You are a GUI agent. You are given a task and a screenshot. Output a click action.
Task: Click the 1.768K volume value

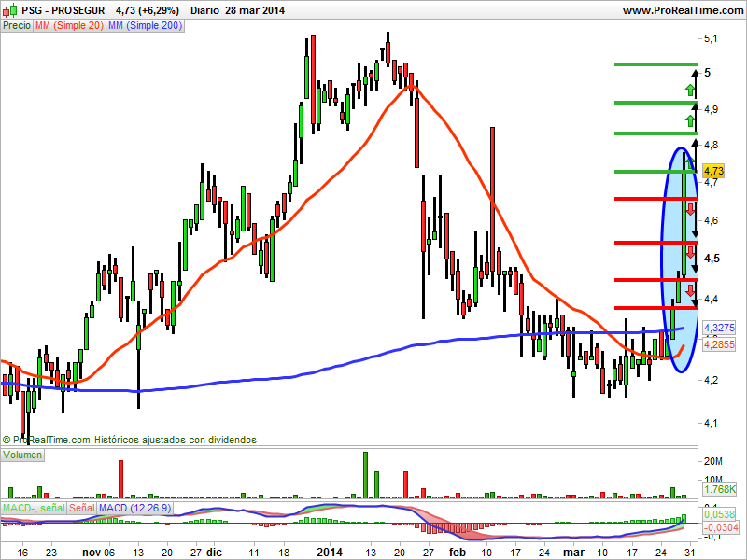pos(719,489)
